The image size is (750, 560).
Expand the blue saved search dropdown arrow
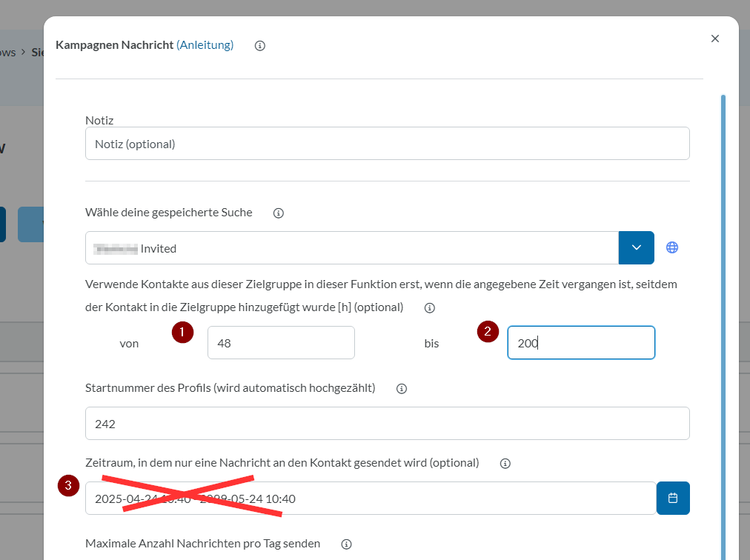(636, 248)
